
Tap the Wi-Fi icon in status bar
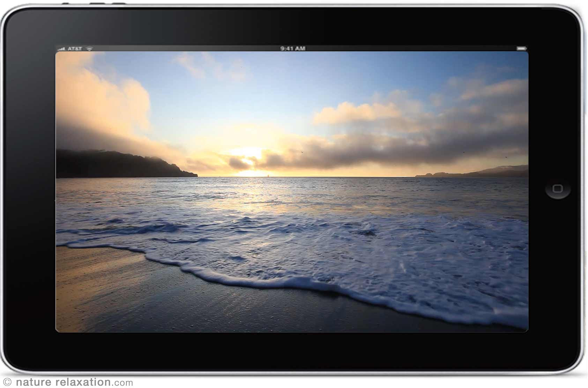(x=89, y=48)
